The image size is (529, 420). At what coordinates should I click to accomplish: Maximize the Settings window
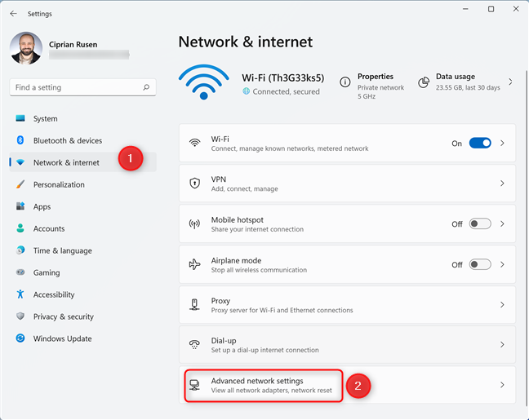(x=491, y=9)
